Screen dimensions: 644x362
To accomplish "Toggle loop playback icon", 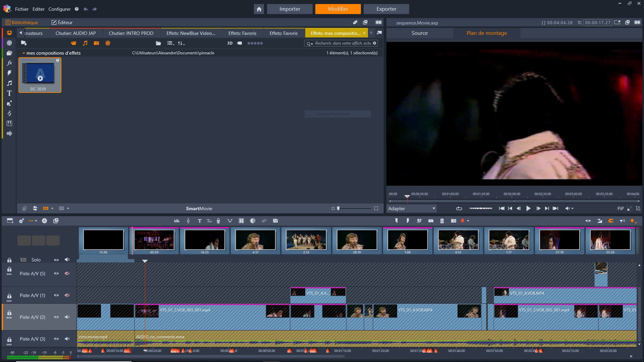I will tap(459, 208).
